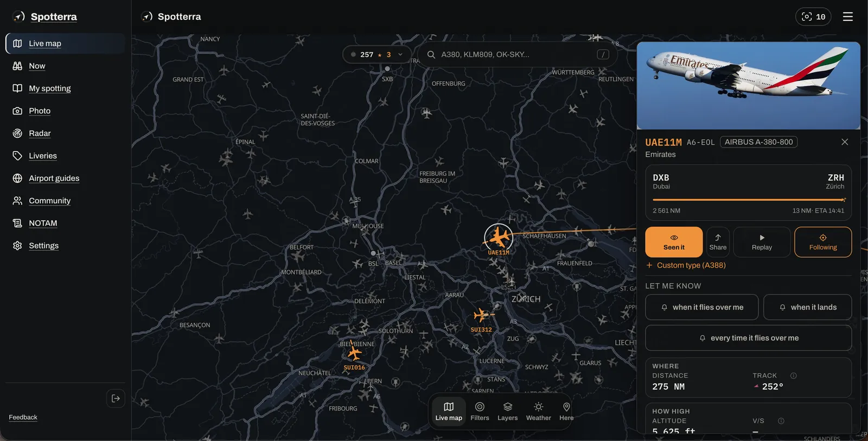Click the AIRBUS A-380-800 type badge

tap(758, 142)
